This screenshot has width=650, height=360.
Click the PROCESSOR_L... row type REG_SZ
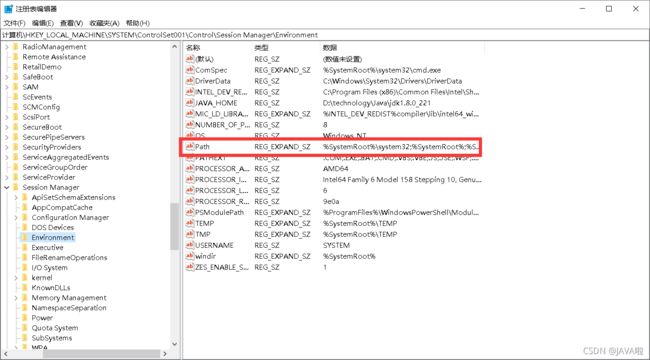coord(267,190)
